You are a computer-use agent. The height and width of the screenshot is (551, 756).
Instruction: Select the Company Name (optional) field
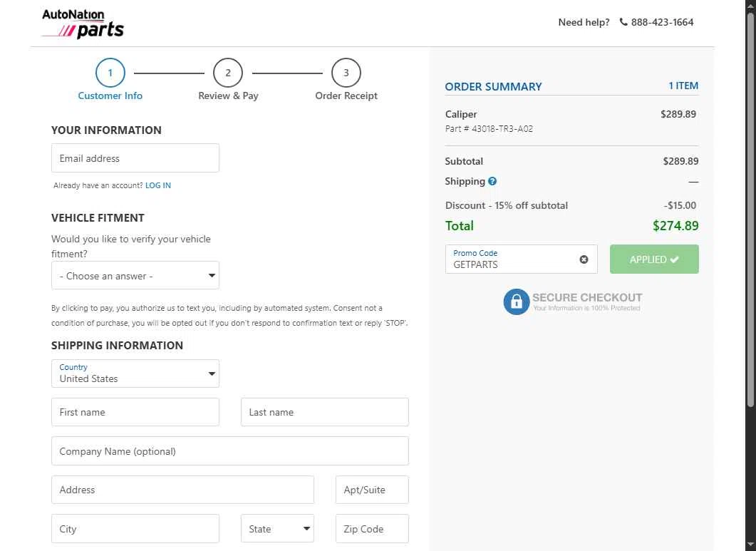tap(230, 451)
